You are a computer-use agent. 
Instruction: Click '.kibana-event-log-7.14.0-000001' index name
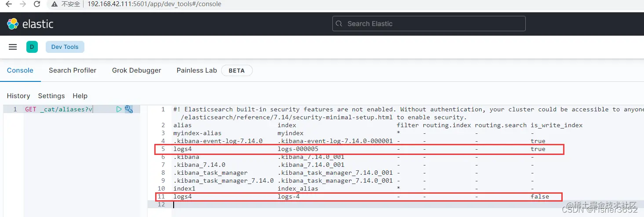(335, 141)
